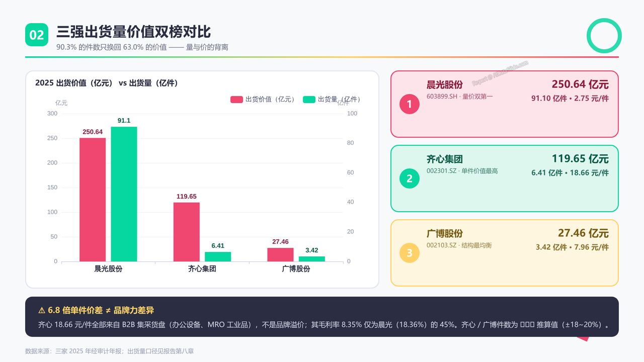Click chart title 2025 出货价值 vs 出货量
Screen dimensions: 644x362
107,83
